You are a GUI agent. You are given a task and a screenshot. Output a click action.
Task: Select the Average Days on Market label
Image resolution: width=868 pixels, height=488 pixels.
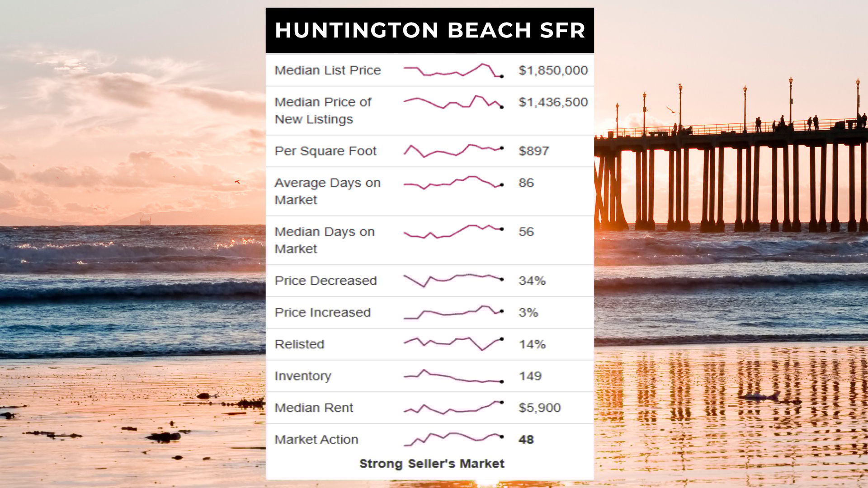point(327,191)
